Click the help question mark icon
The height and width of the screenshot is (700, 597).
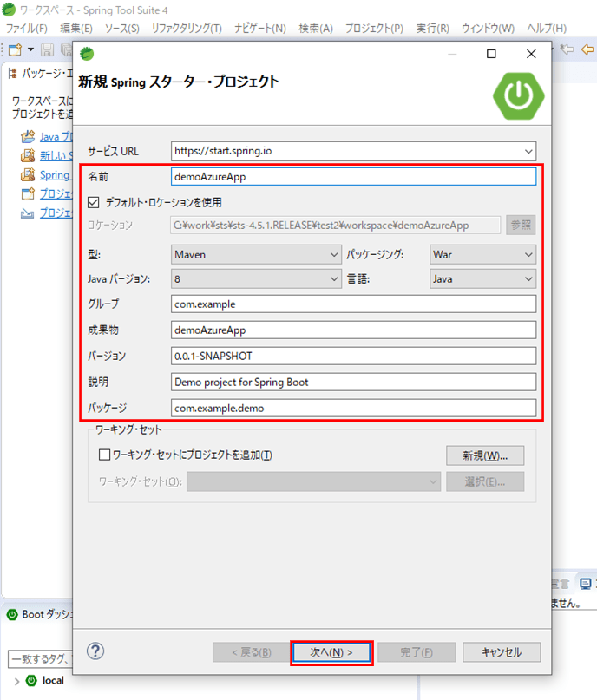(95, 651)
